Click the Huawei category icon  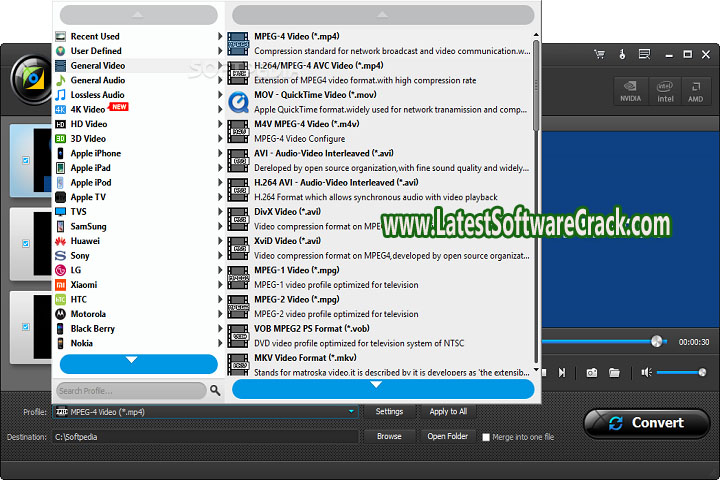pyautogui.click(x=60, y=241)
